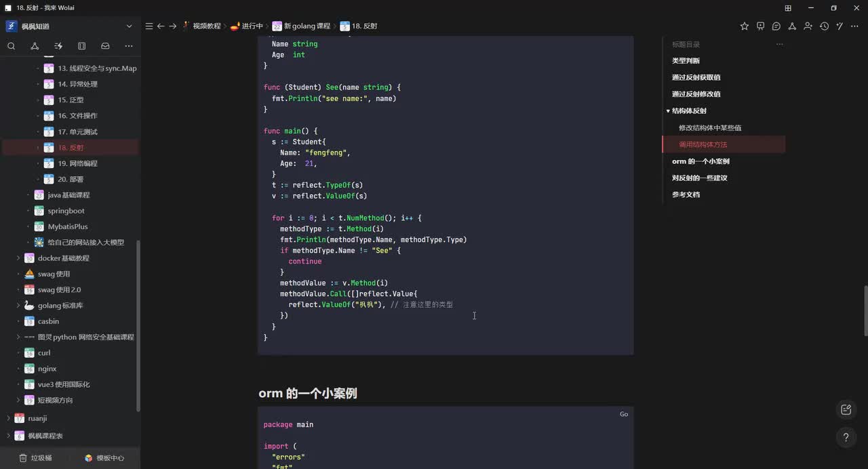Expand 短视频方向 tree arrow
The image size is (868, 469).
click(18, 400)
